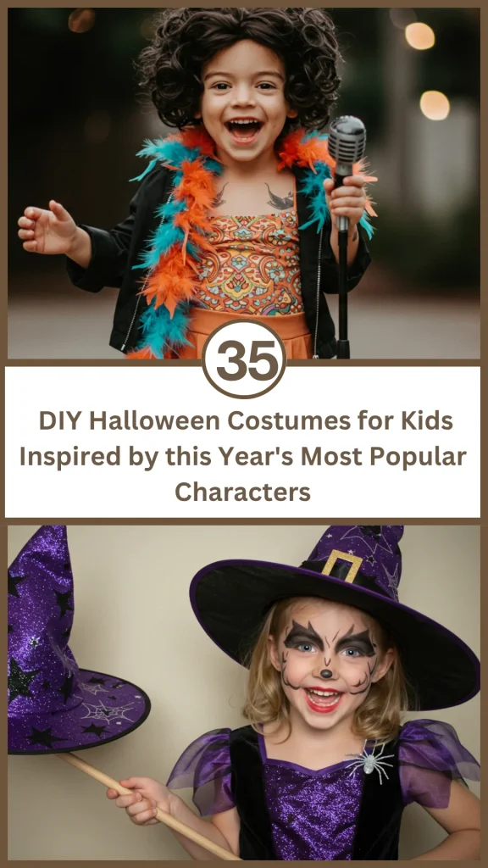Click the spiderweb design on purple hat brim

tap(108, 710)
